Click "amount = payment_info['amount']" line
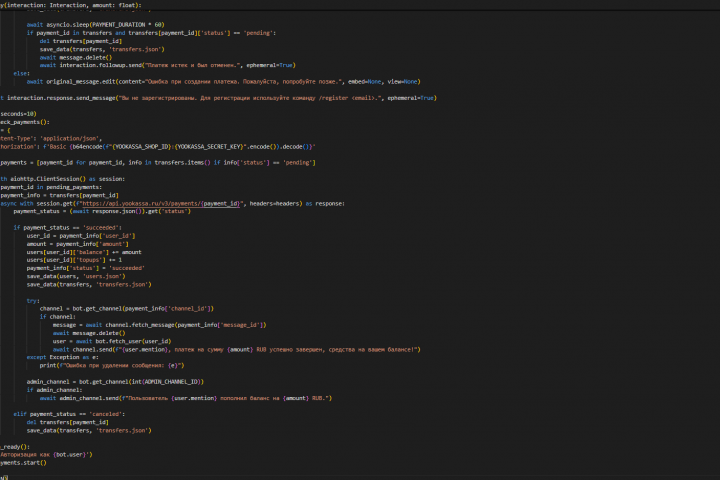 point(78,244)
